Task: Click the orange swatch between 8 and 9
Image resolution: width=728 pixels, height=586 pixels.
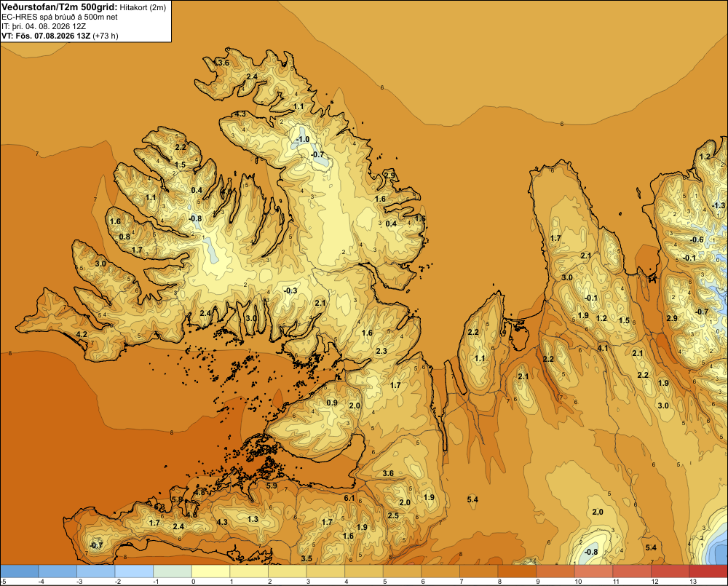Action: [517, 571]
